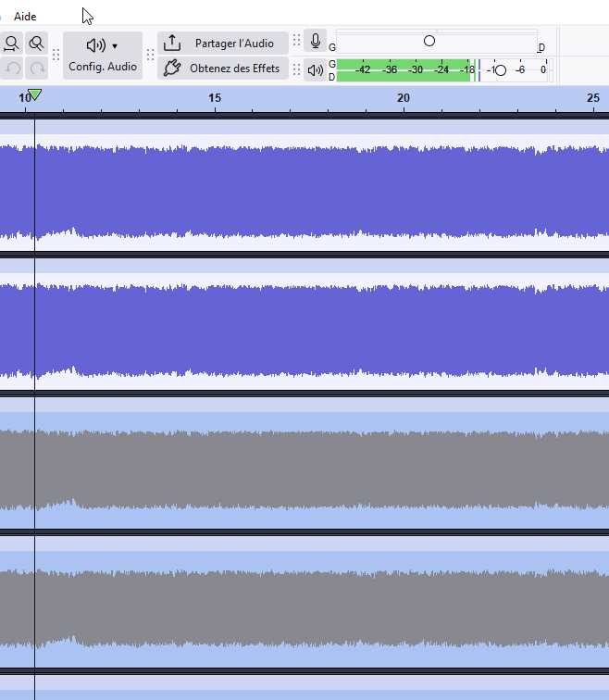This screenshot has height=700, width=609.
Task: Click the second purple waveform channel
Action: [x=304, y=331]
